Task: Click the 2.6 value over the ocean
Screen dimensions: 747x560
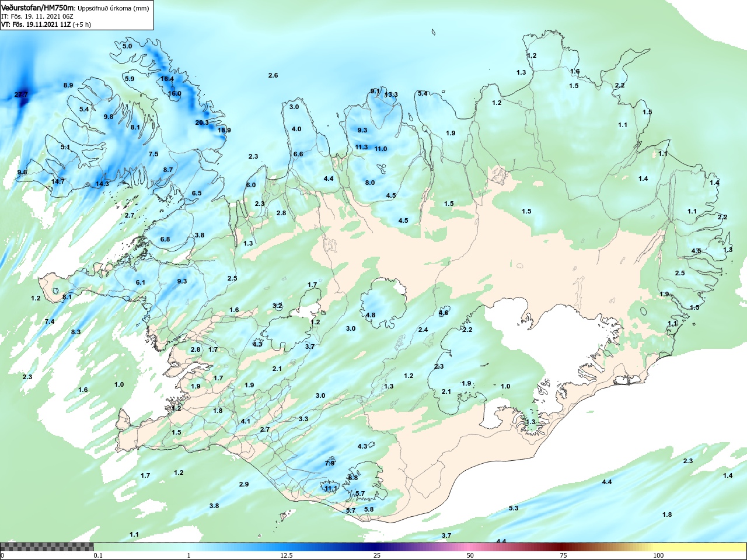Action: click(273, 75)
